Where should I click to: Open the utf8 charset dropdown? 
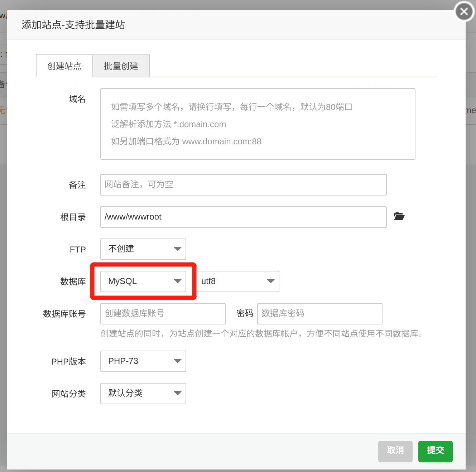pos(238,281)
